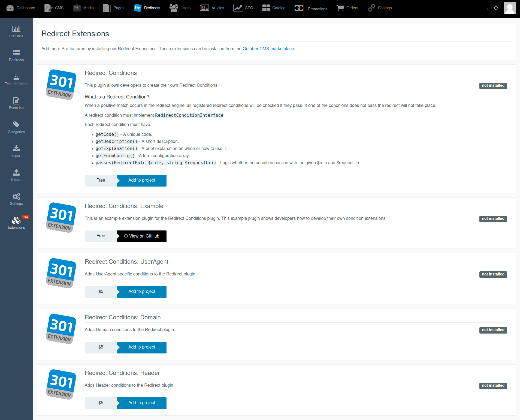Open Statistics bar chart in sidebar
This screenshot has width=520, height=420.
click(x=16, y=29)
